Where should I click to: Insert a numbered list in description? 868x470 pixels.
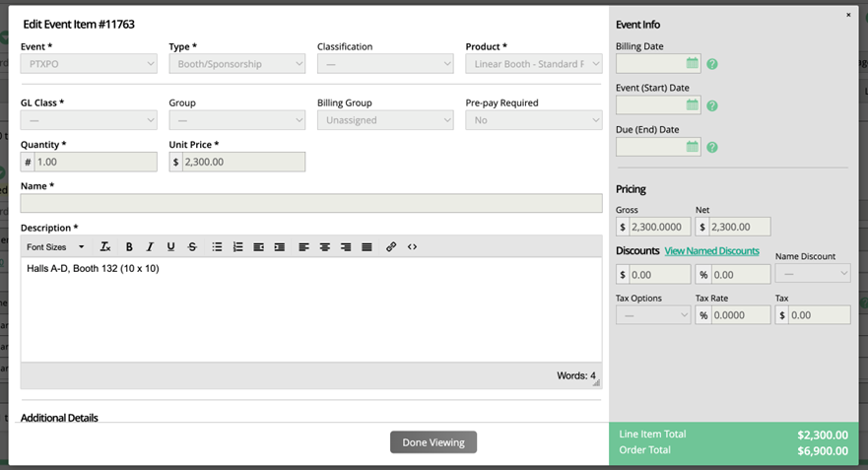click(237, 246)
